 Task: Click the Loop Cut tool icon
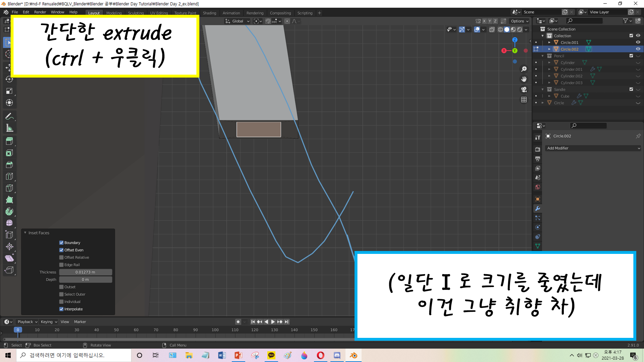click(x=9, y=176)
